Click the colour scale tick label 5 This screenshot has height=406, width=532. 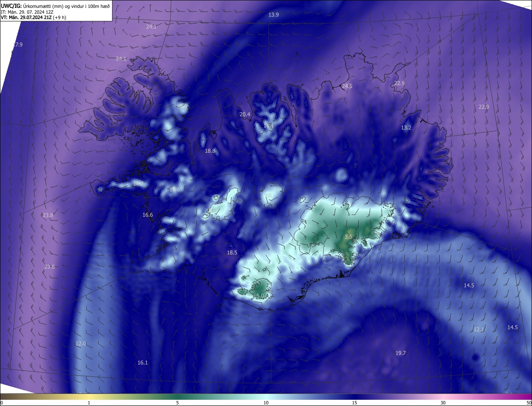177,403
